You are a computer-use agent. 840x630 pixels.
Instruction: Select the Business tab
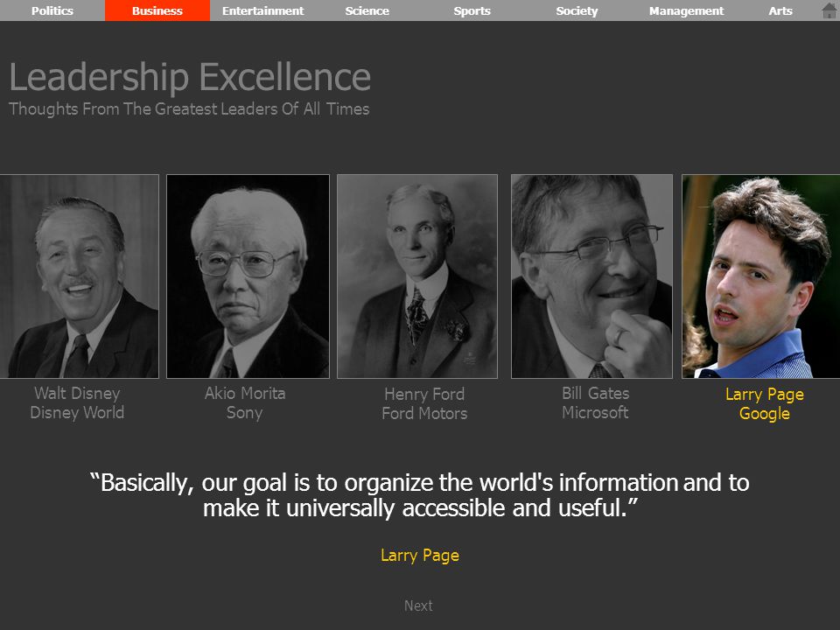[157, 10]
